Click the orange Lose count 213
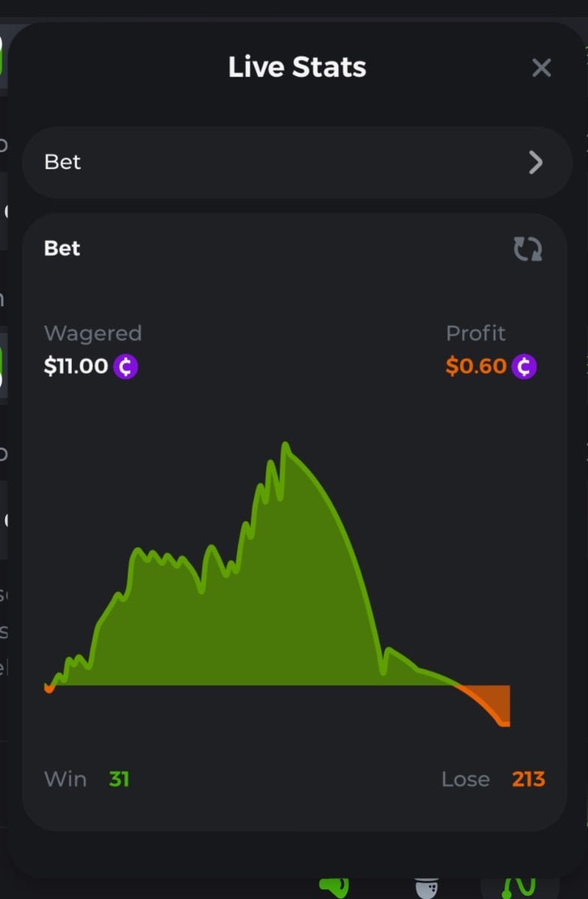588x899 pixels. pyautogui.click(x=528, y=779)
